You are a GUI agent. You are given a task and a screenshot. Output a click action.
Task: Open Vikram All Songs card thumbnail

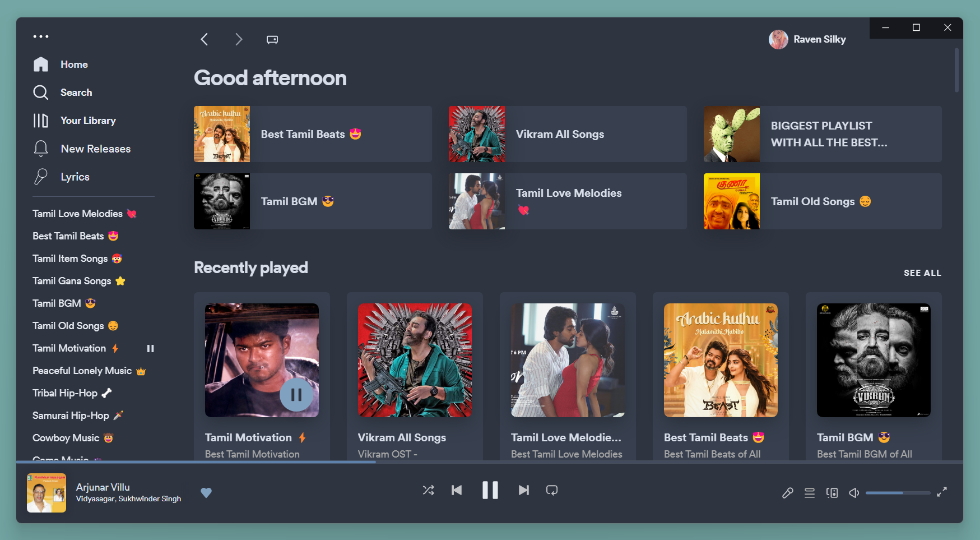(x=415, y=360)
